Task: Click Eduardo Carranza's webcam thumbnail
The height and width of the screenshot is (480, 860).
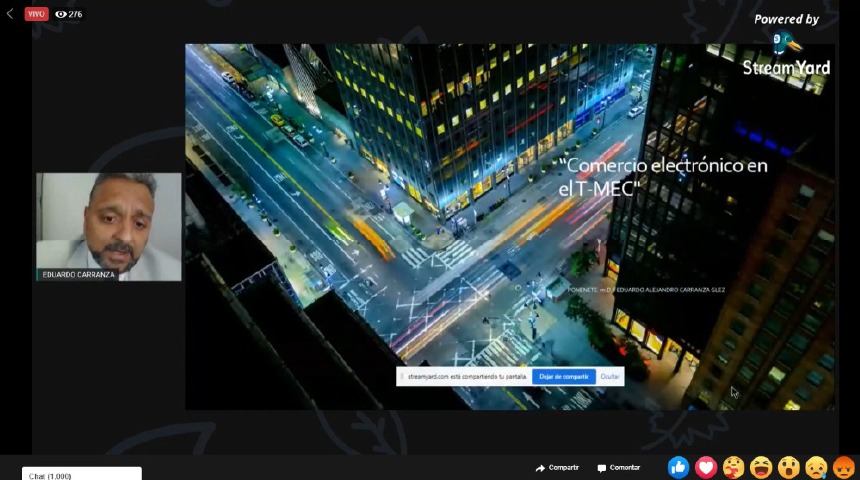Action: point(108,220)
